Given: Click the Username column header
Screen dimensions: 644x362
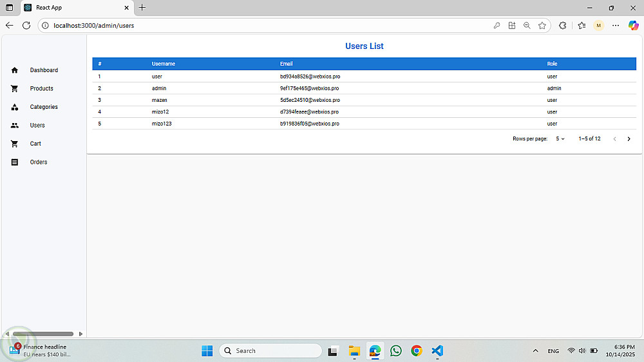Looking at the screenshot, I should pos(164,64).
